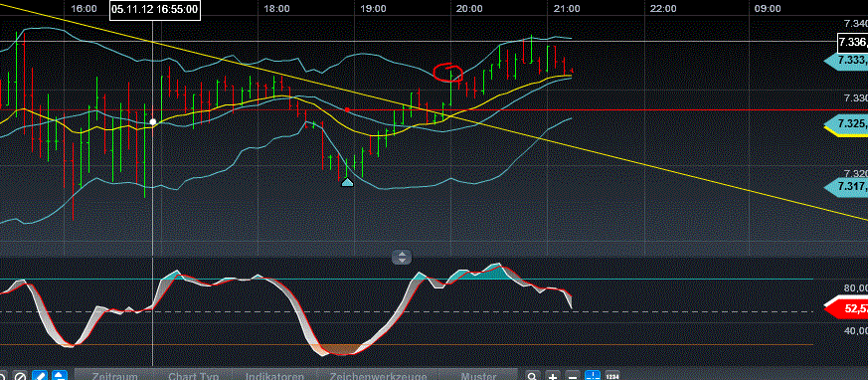Click the 7.333 upper band price tag
This screenshot has height=380, width=868.
(x=847, y=61)
